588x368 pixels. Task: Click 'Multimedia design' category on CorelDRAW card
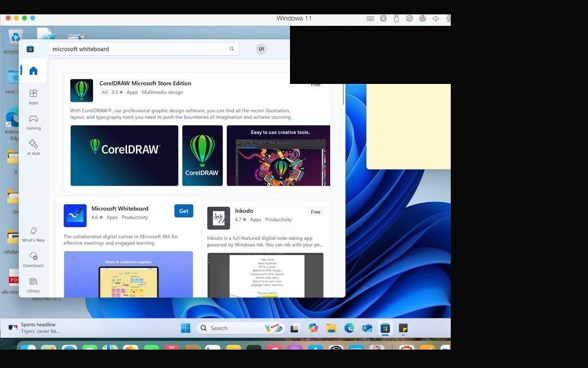pyautogui.click(x=163, y=93)
